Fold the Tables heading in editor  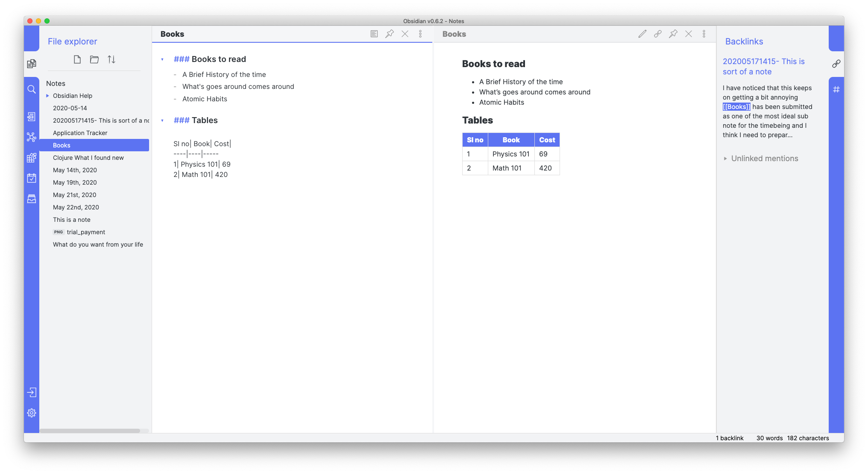(162, 121)
